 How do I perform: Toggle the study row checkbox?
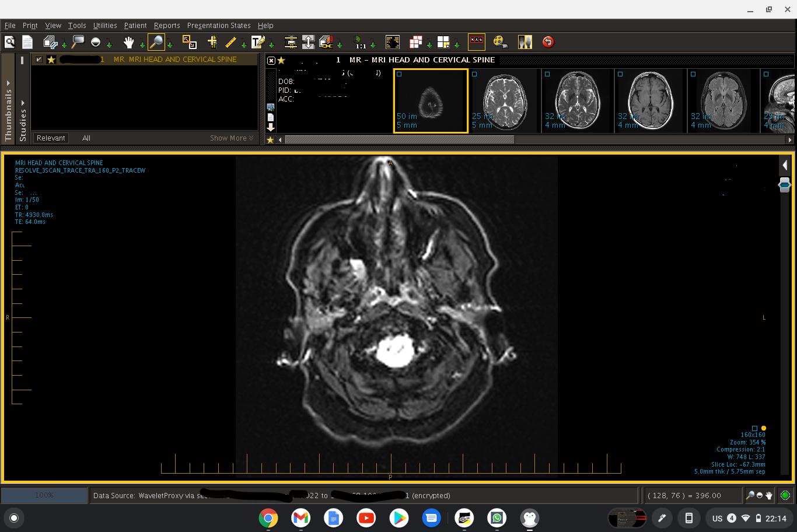coord(39,60)
